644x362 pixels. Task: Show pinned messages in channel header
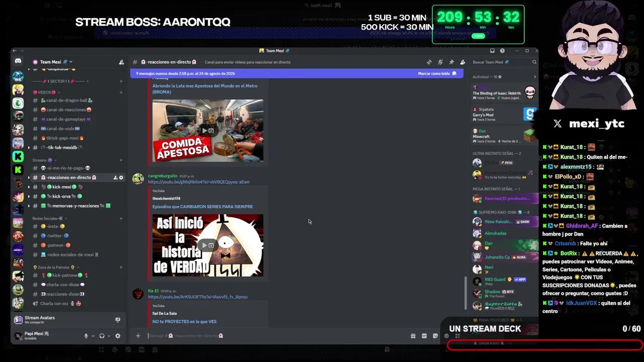point(451,62)
